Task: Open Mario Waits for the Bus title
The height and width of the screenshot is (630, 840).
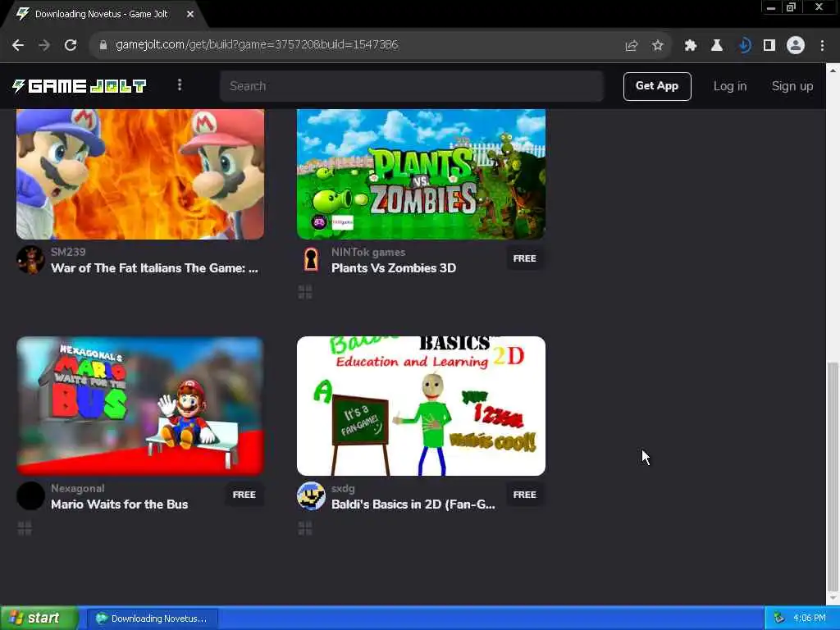Action: coord(120,504)
